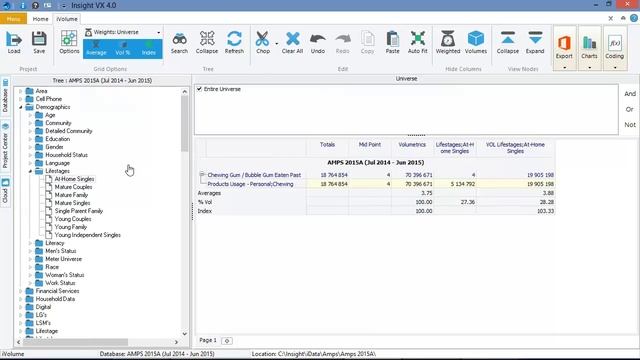Click the tree horizontal scrollbar thumb

pyautogui.click(x=76, y=342)
